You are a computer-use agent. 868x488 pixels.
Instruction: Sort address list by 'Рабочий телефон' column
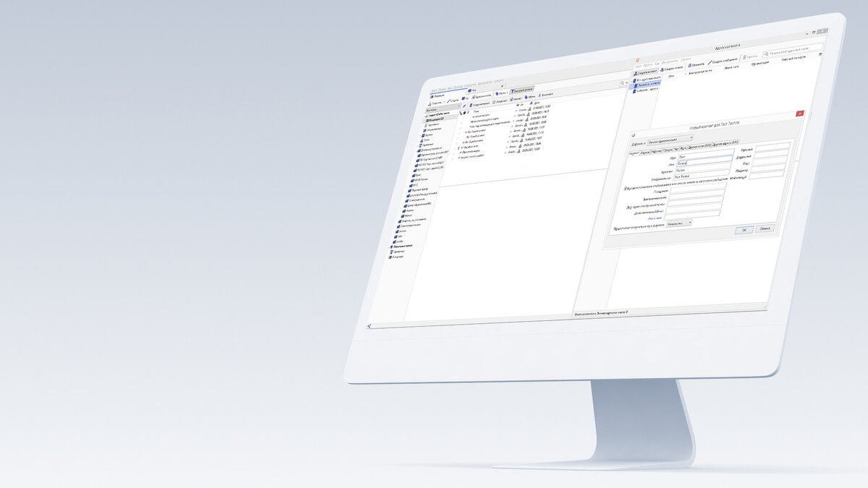click(x=793, y=58)
